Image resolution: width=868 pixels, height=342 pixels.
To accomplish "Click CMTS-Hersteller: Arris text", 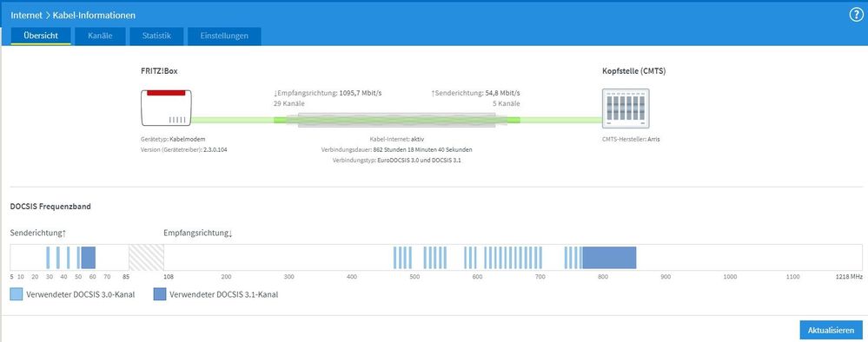I will pos(631,140).
